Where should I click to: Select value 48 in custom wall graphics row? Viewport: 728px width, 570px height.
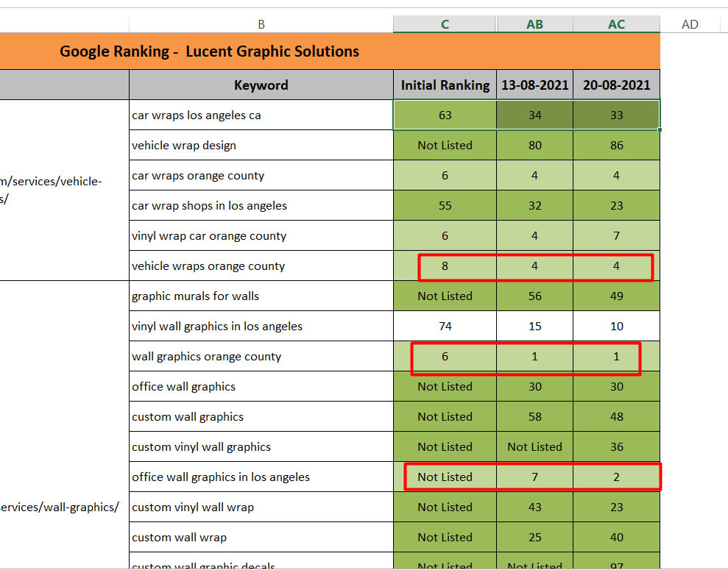click(617, 416)
